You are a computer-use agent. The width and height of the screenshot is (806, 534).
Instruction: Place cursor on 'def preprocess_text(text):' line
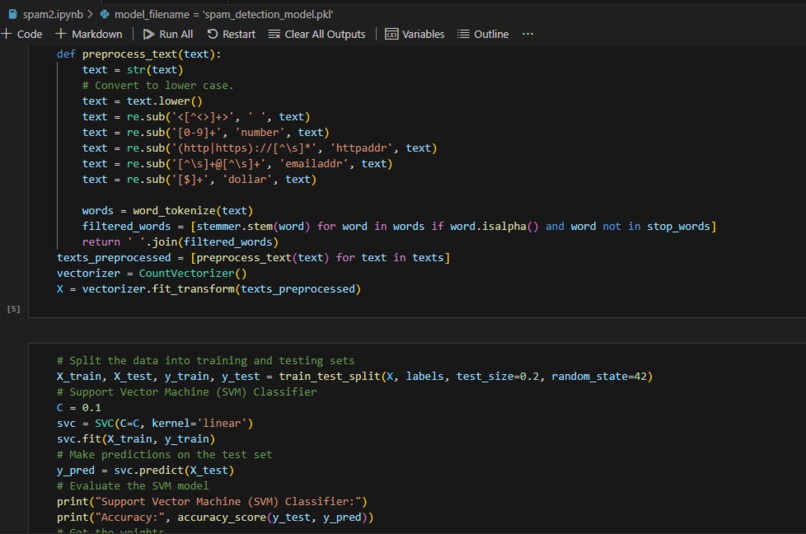point(139,54)
